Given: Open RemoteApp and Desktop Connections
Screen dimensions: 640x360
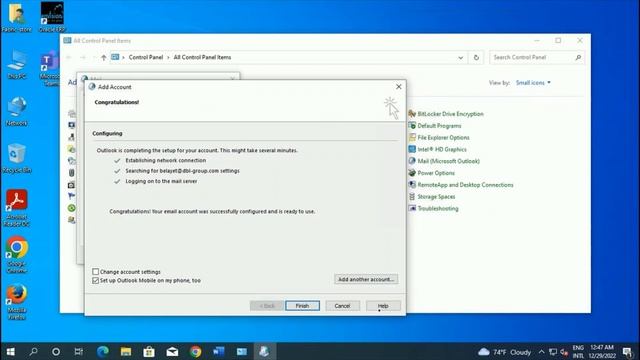Looking at the screenshot, I should point(465,185).
